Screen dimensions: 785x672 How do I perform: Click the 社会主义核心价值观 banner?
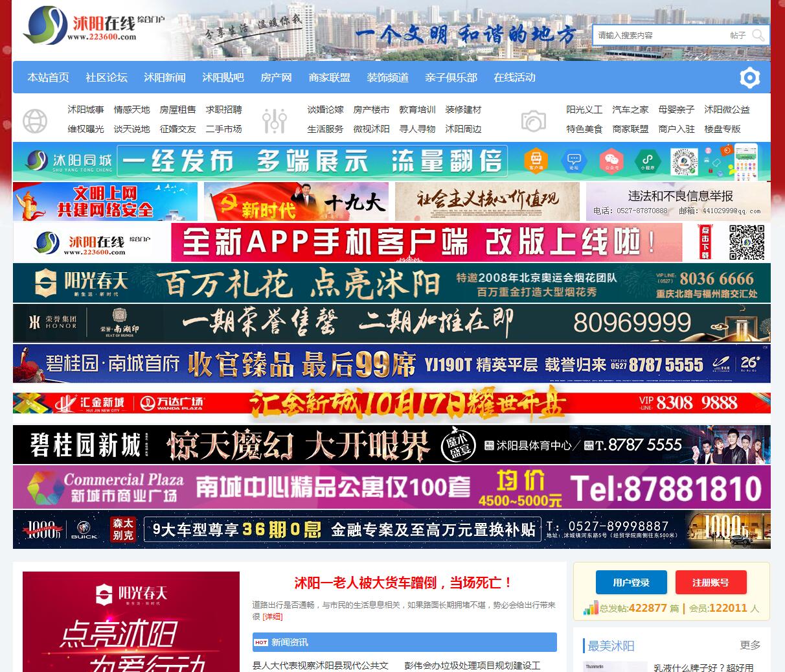coord(487,202)
